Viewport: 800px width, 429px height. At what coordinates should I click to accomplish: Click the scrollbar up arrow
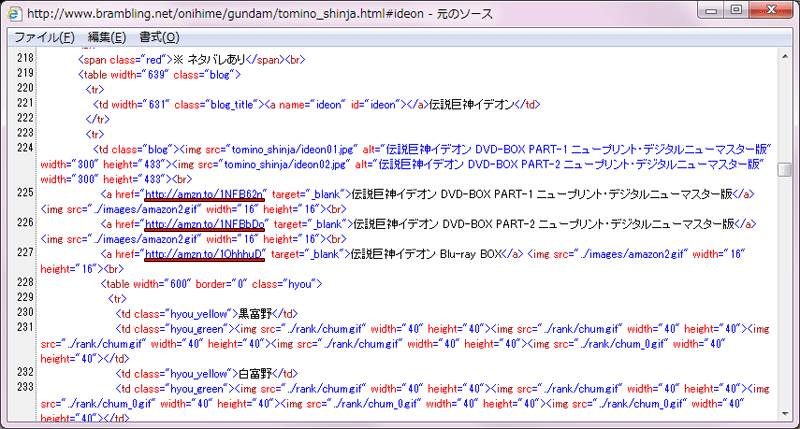coord(785,56)
